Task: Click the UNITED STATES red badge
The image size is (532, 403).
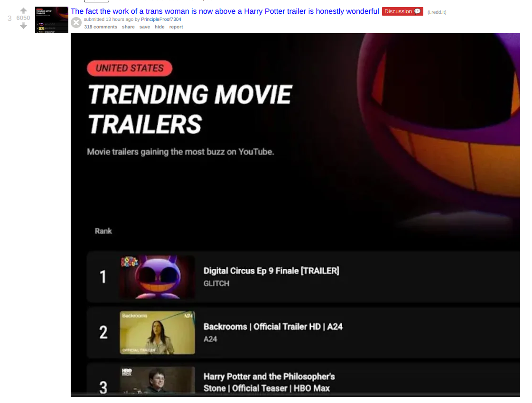Action: (130, 68)
